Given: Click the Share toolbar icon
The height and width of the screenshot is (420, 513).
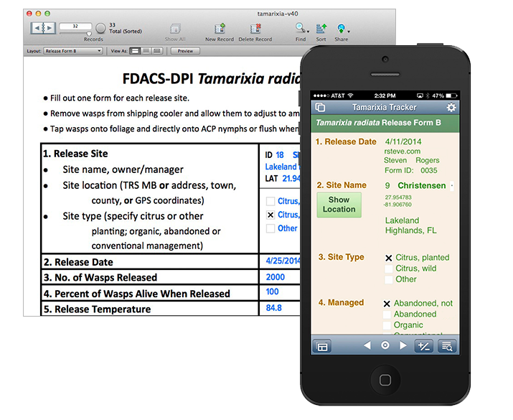Looking at the screenshot, I should tap(341, 29).
